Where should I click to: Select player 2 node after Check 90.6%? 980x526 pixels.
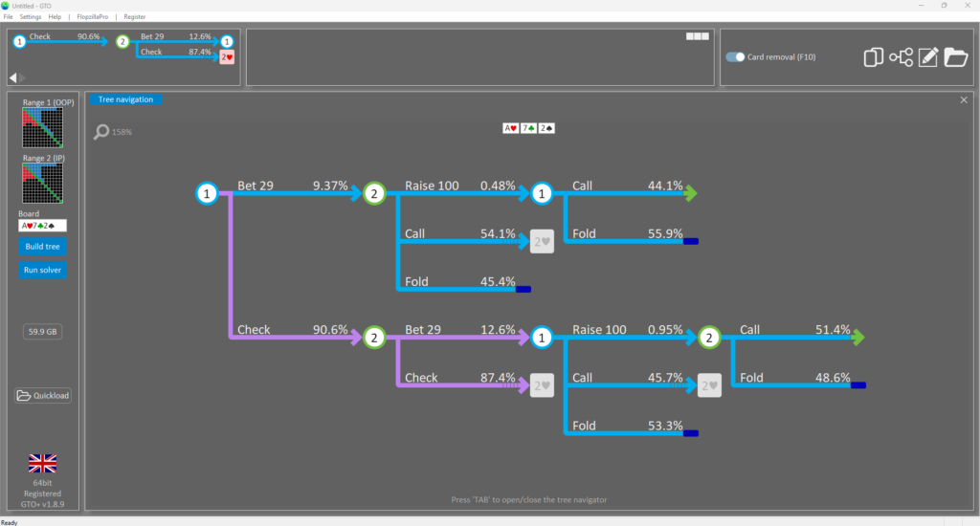pyautogui.click(x=374, y=338)
